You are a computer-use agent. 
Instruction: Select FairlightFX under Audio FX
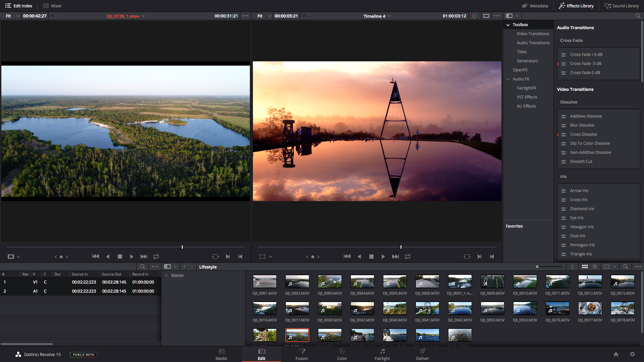pyautogui.click(x=526, y=88)
